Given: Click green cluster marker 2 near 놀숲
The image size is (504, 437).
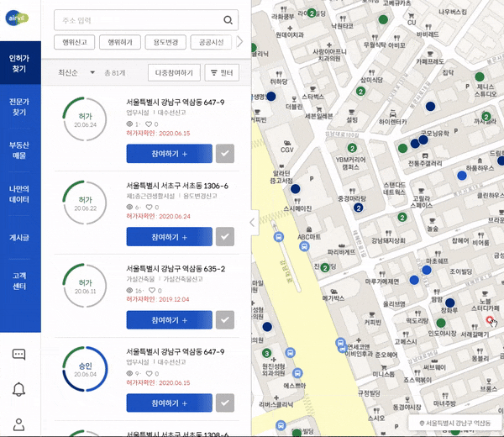Looking at the screenshot, I should pos(402,218).
